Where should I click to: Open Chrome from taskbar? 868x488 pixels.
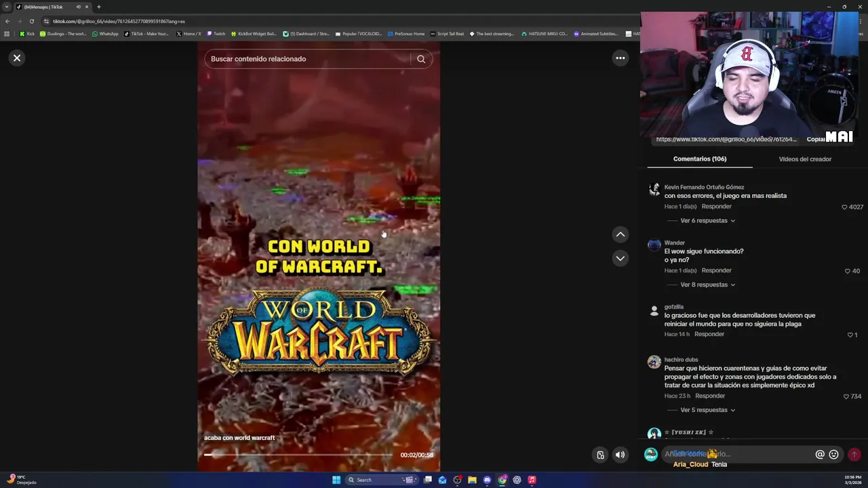click(502, 480)
